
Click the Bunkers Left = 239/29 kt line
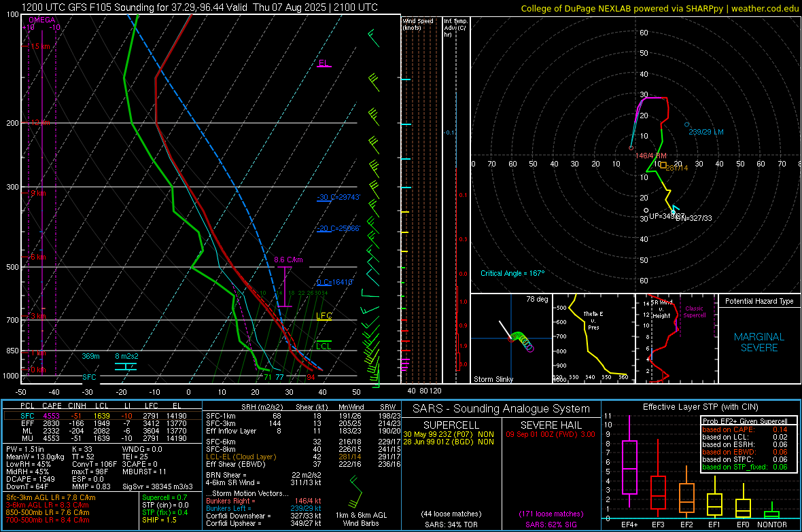click(x=264, y=508)
